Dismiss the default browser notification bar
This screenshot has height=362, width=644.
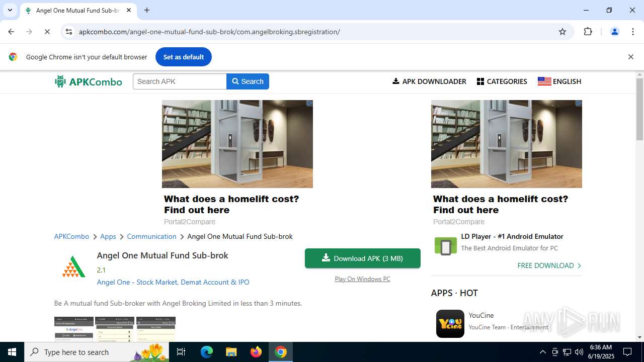[x=630, y=57]
